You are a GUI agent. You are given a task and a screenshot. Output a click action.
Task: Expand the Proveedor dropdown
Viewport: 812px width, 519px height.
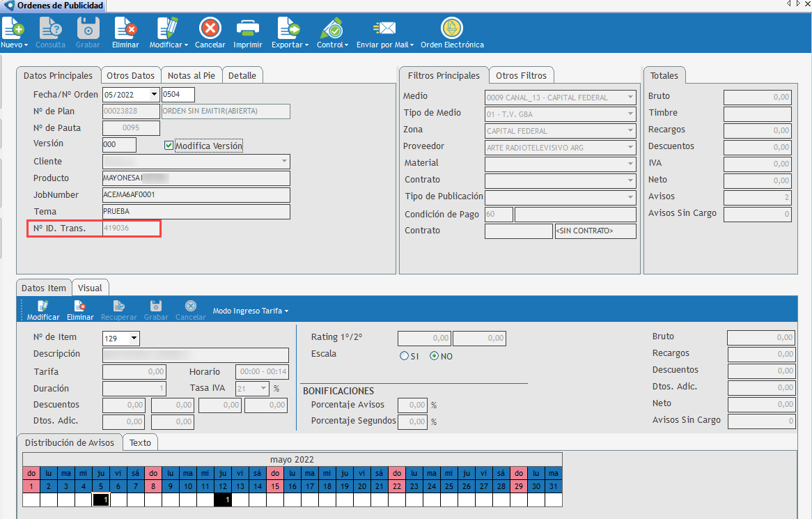(x=630, y=147)
